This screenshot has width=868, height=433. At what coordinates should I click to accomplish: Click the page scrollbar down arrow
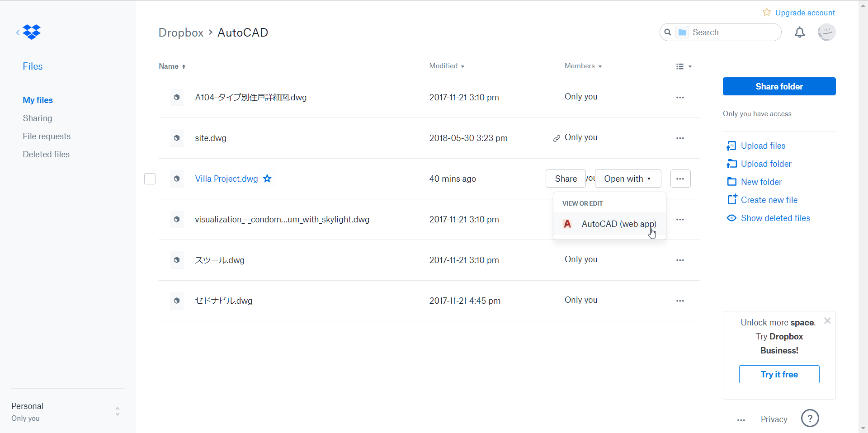click(x=863, y=428)
